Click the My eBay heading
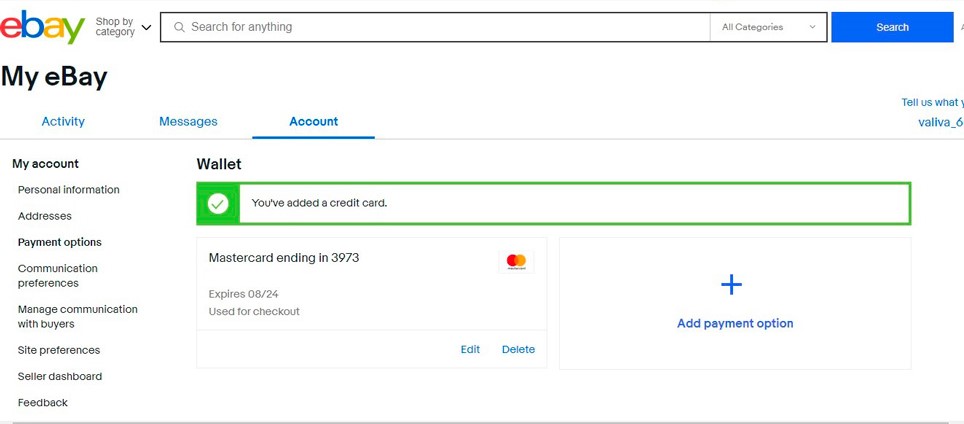Screen dimensions: 964x424 click(x=54, y=77)
